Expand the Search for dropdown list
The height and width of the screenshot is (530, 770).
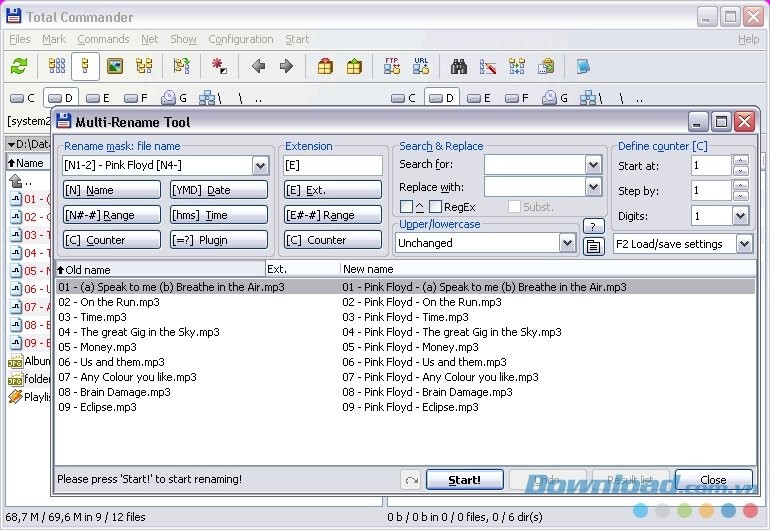pos(593,164)
